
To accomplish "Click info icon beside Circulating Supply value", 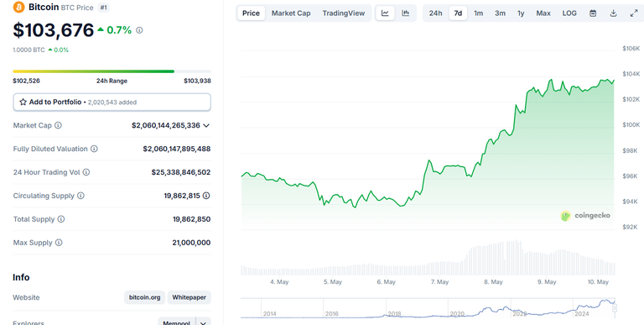I will (x=206, y=196).
